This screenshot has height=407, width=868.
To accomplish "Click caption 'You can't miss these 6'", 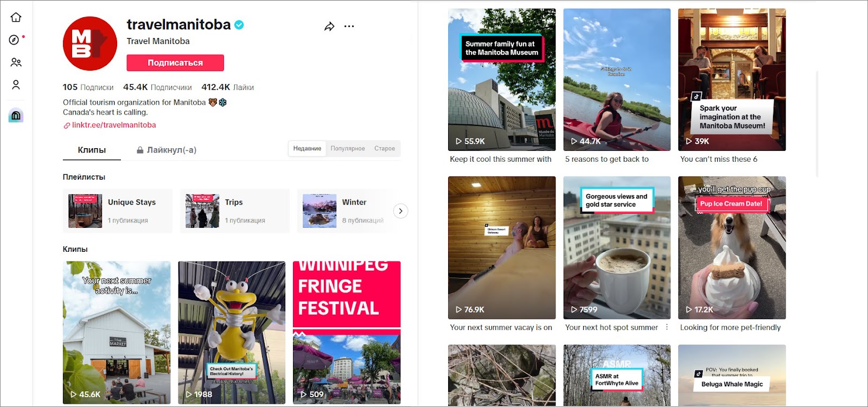I will tap(719, 159).
